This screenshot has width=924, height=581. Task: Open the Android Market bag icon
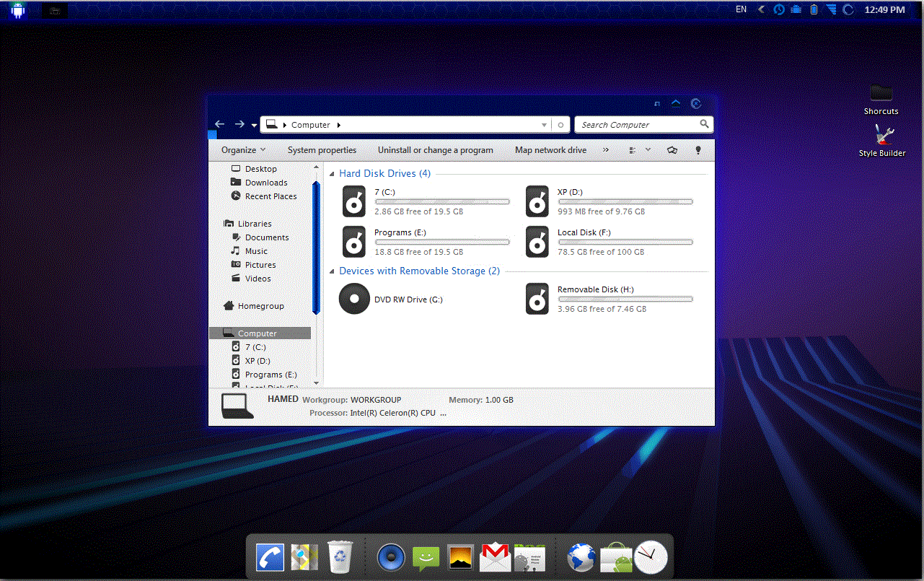click(616, 558)
